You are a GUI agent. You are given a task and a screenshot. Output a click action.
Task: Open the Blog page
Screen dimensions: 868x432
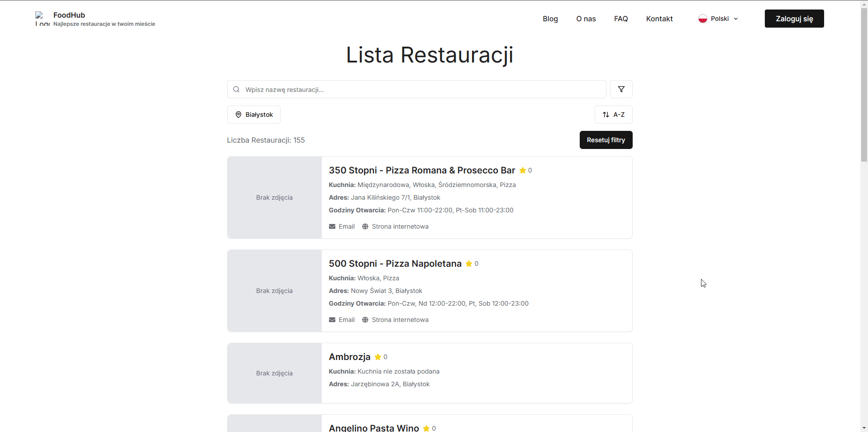pyautogui.click(x=550, y=19)
